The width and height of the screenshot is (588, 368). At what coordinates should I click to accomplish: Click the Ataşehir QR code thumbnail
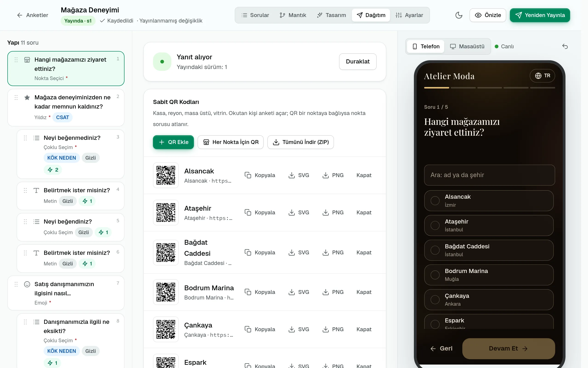pyautogui.click(x=166, y=213)
